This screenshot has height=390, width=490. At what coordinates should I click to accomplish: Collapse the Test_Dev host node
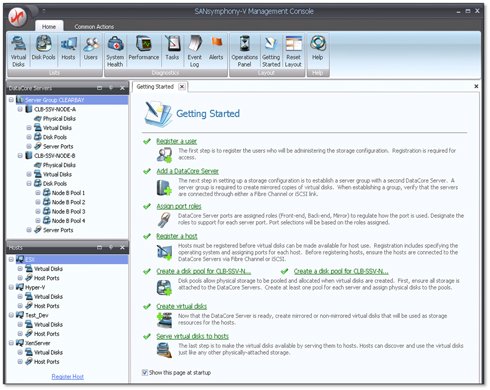[11, 315]
